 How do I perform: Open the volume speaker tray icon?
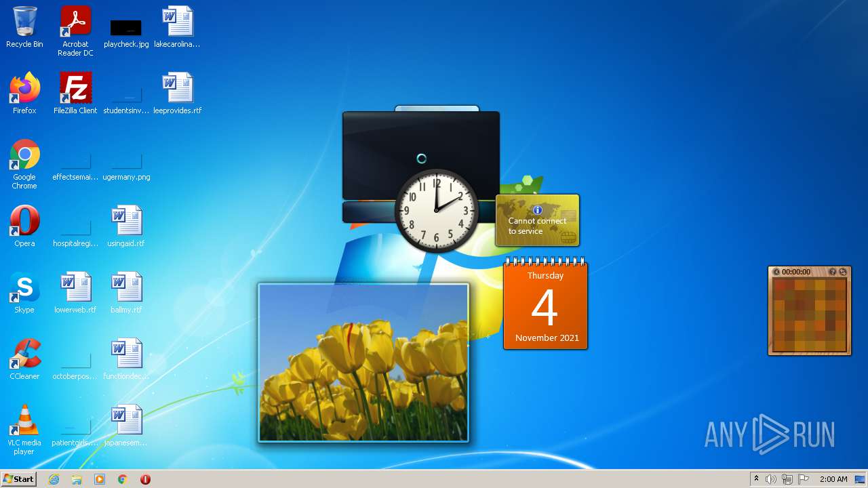[771, 479]
